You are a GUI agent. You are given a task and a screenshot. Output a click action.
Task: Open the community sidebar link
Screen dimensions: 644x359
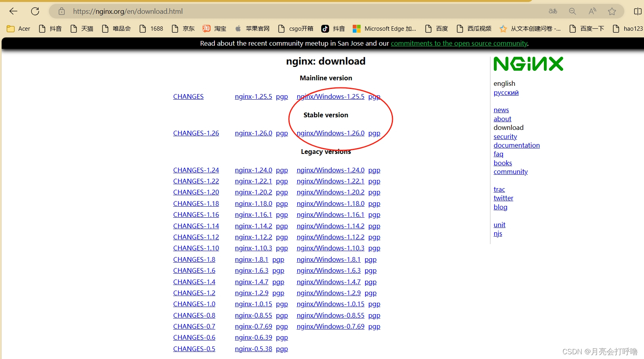point(510,172)
